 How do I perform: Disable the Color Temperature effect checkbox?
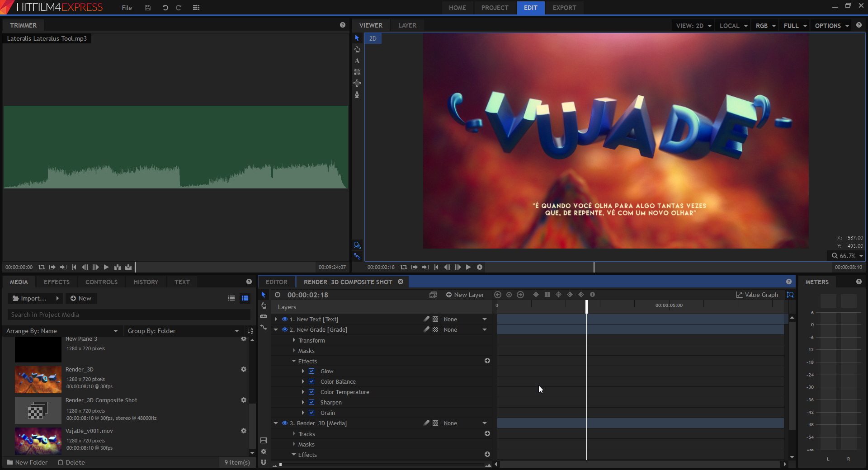click(311, 392)
